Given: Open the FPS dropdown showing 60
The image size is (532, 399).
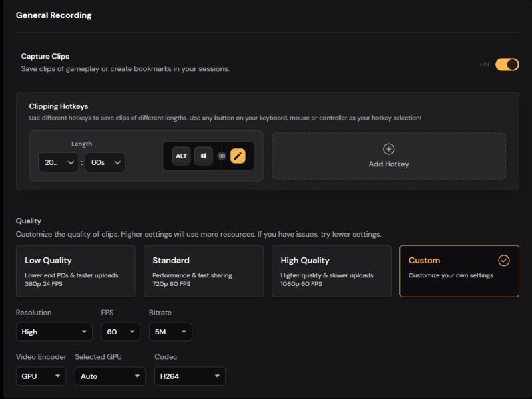Looking at the screenshot, I should pyautogui.click(x=121, y=332).
